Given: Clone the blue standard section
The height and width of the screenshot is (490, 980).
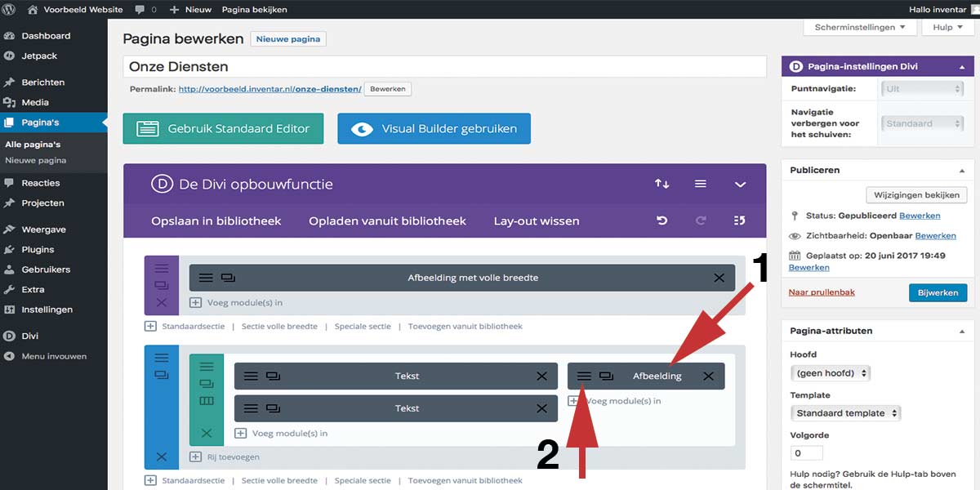Looking at the screenshot, I should click(161, 375).
